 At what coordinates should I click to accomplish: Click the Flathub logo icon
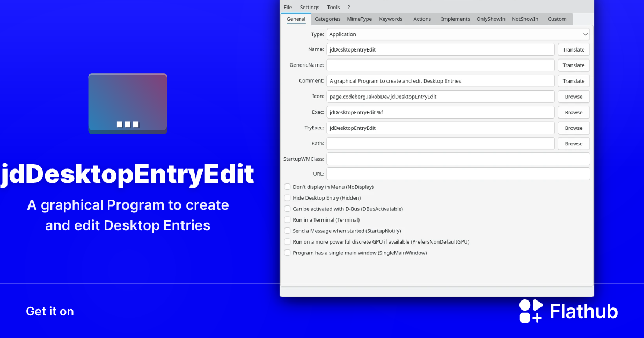coord(531,311)
